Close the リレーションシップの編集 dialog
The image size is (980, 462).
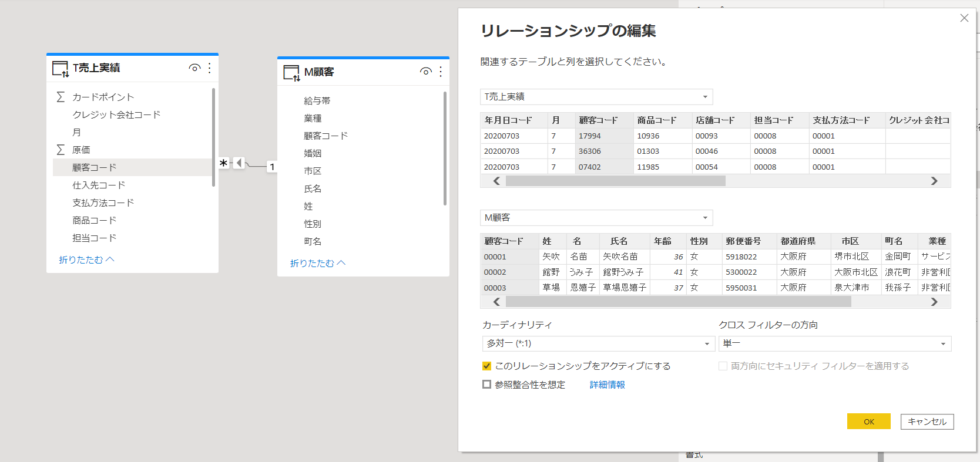coord(964,18)
